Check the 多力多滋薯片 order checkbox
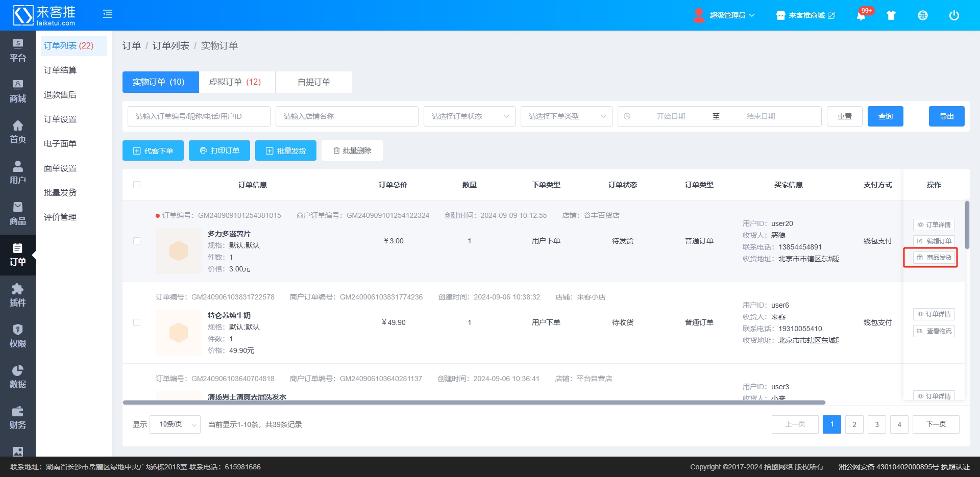Viewport: 980px width, 477px height. point(137,241)
